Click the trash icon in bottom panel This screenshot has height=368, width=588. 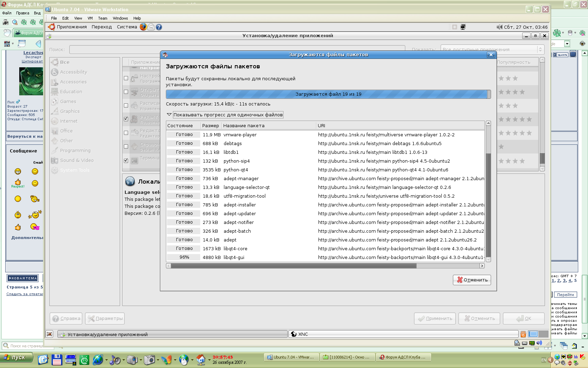(x=523, y=334)
